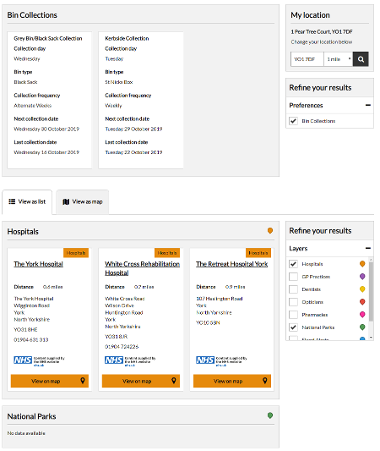Collapse the Preferences section

click(x=368, y=105)
